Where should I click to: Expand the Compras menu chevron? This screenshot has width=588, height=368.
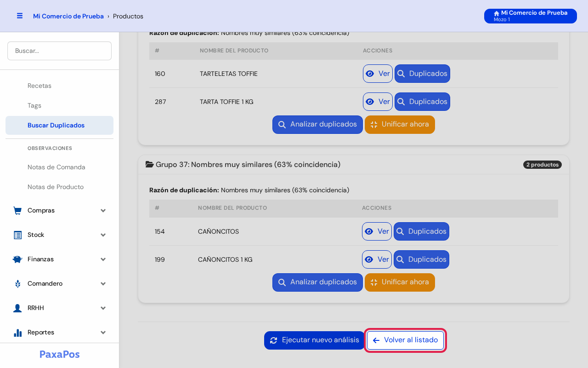(x=103, y=211)
